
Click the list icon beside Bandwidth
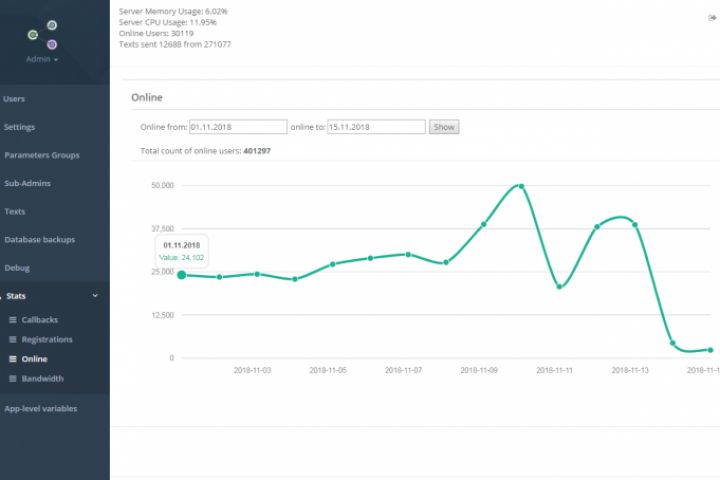pos(13,379)
